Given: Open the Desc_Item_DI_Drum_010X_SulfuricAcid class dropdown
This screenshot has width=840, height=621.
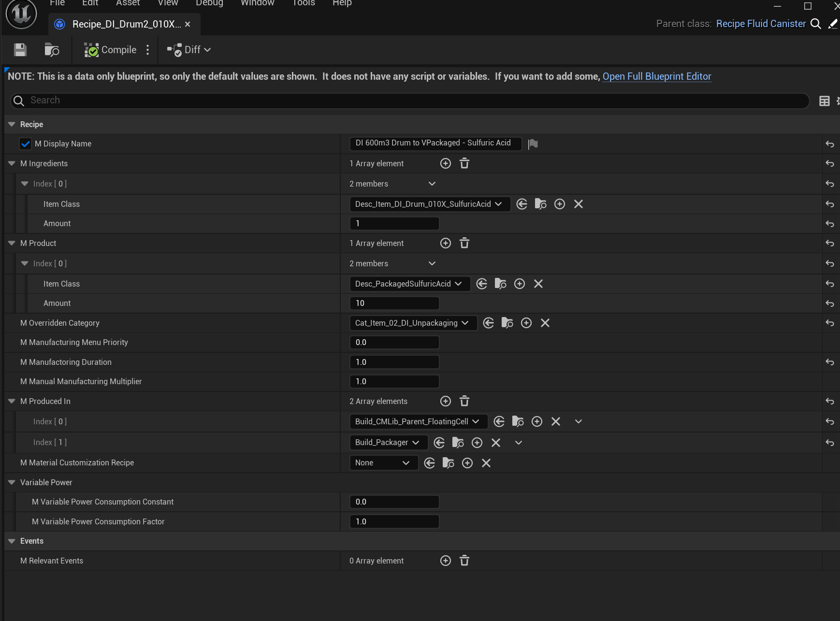Looking at the screenshot, I should [429, 204].
